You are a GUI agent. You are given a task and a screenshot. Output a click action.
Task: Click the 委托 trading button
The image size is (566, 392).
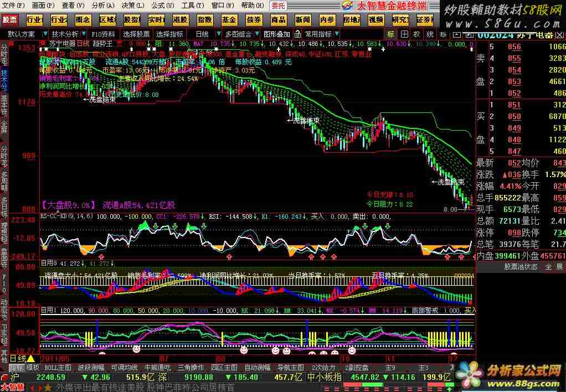(x=279, y=6)
